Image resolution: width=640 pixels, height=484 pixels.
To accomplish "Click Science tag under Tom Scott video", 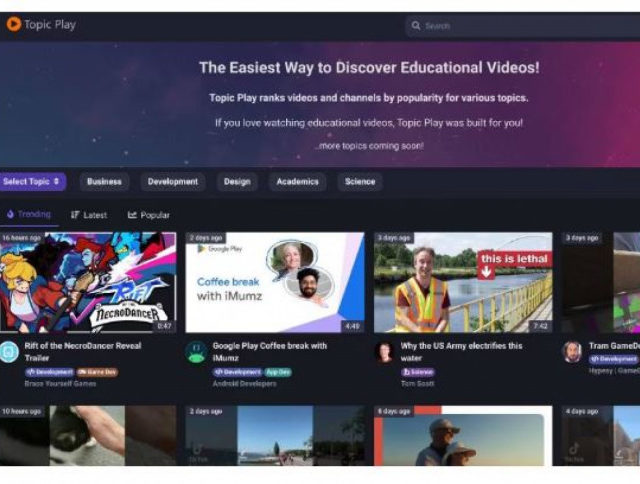I will pos(418,372).
